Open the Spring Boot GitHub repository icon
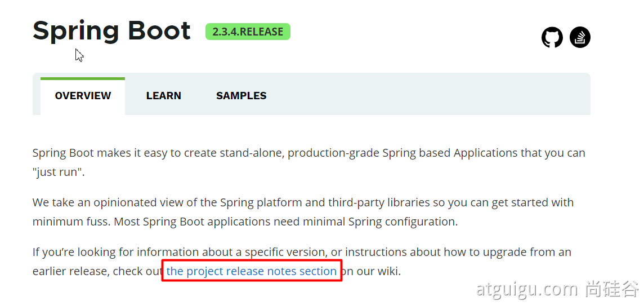The height and width of the screenshot is (305, 644). (552, 38)
